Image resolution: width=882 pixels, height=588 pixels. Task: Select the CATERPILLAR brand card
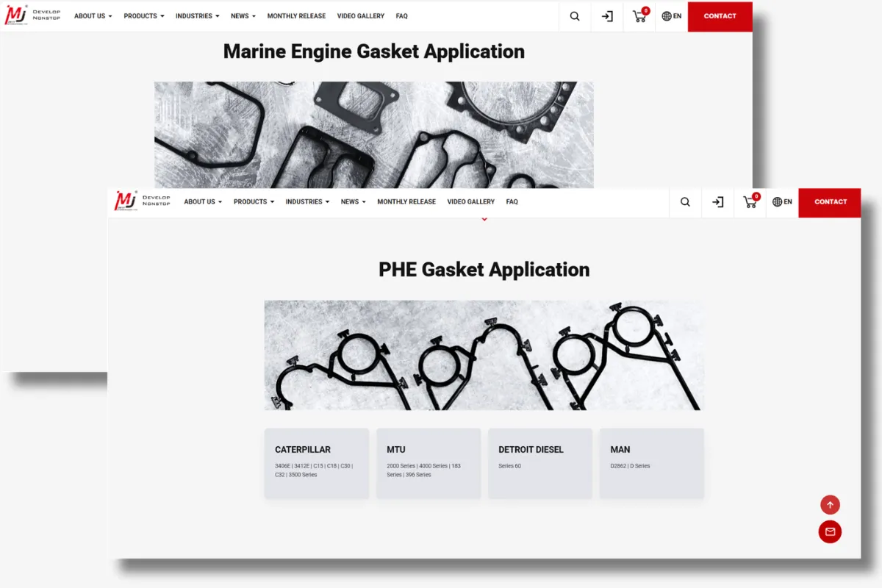[x=316, y=463]
